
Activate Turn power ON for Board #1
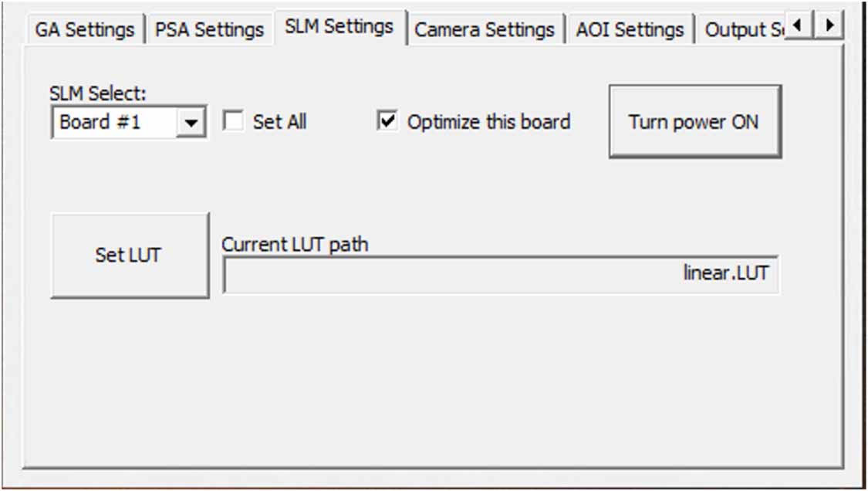[694, 121]
